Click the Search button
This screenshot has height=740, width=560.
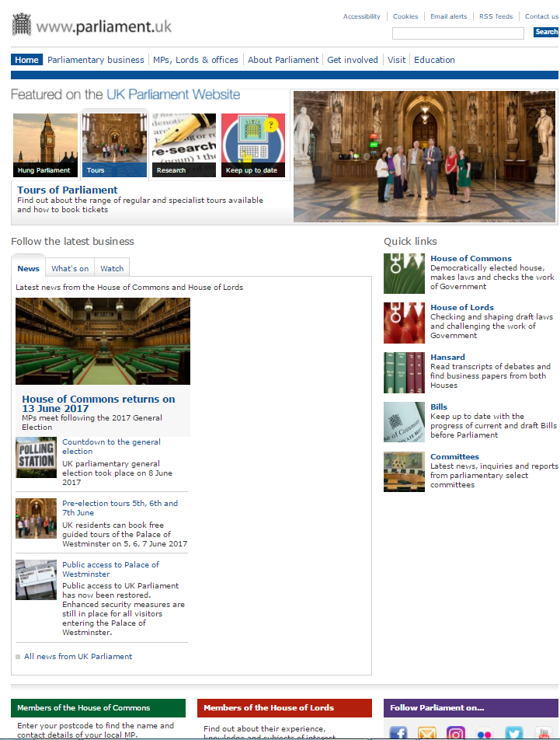point(546,32)
